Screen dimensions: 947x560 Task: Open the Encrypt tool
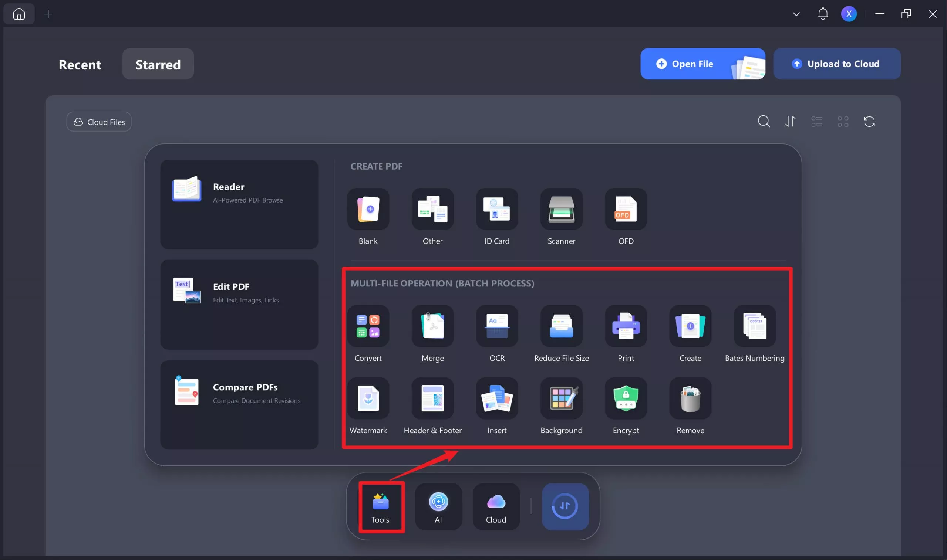click(626, 398)
